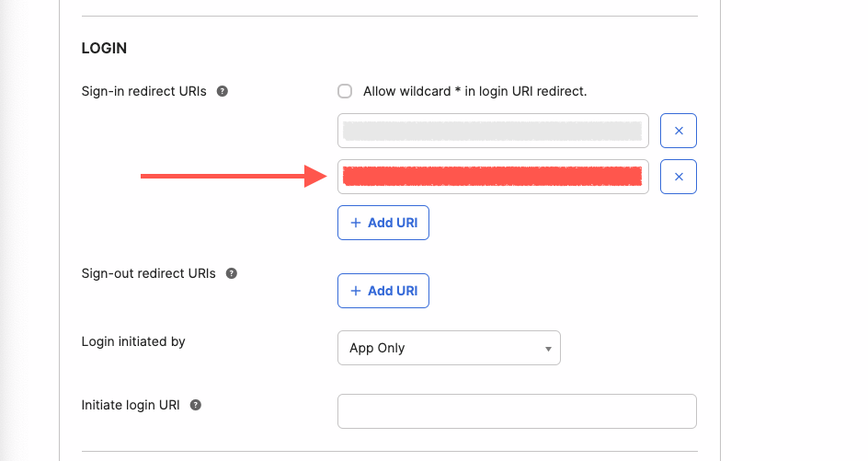Click into the red-highlighted sign-in URI field
868x461 pixels.
[x=493, y=177]
